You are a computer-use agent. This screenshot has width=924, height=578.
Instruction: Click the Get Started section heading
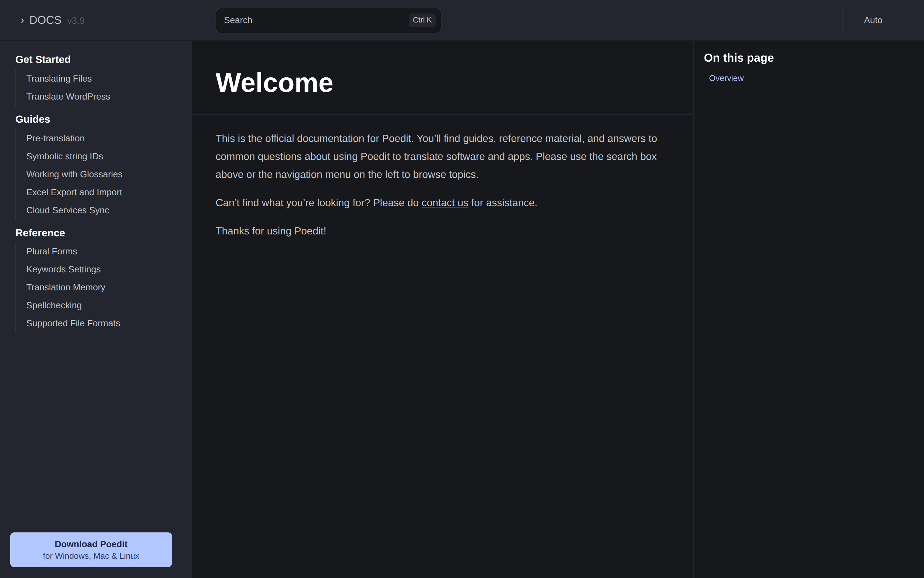(43, 59)
